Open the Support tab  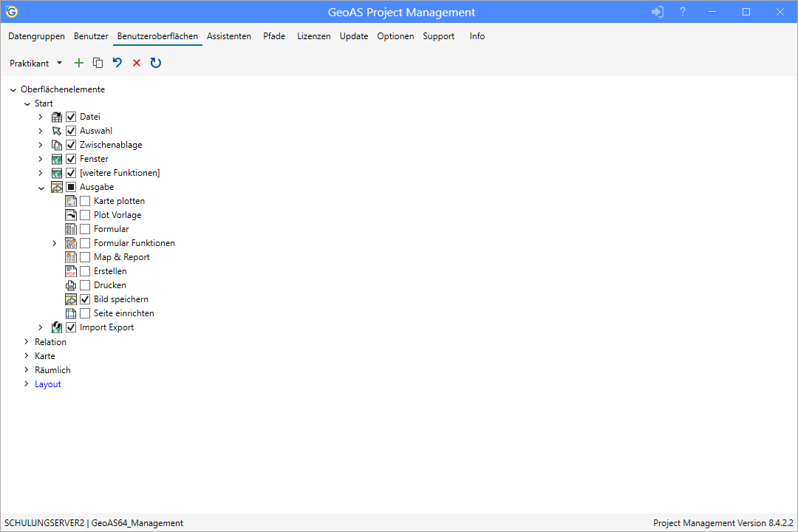click(x=439, y=36)
